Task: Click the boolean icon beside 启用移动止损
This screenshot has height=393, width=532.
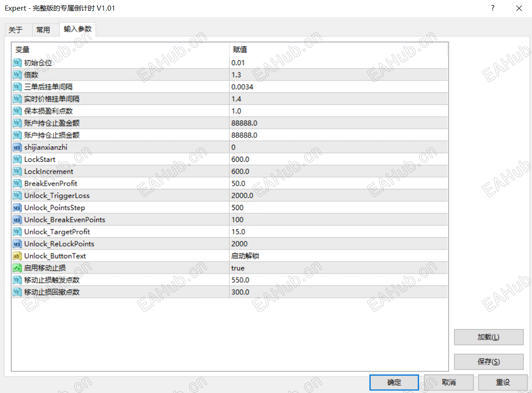Action: tap(17, 268)
